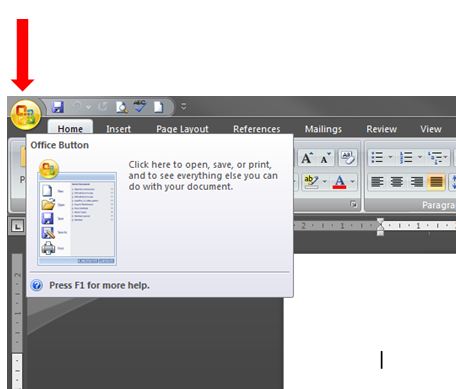456x389 pixels.
Task: Expand the Customize Quick Access Toolbar arrow
Action: coord(183,107)
